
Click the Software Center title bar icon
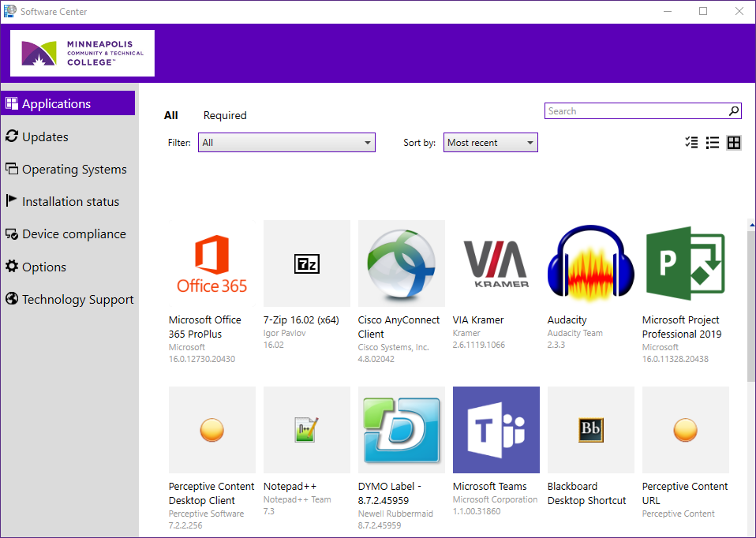[x=9, y=10]
